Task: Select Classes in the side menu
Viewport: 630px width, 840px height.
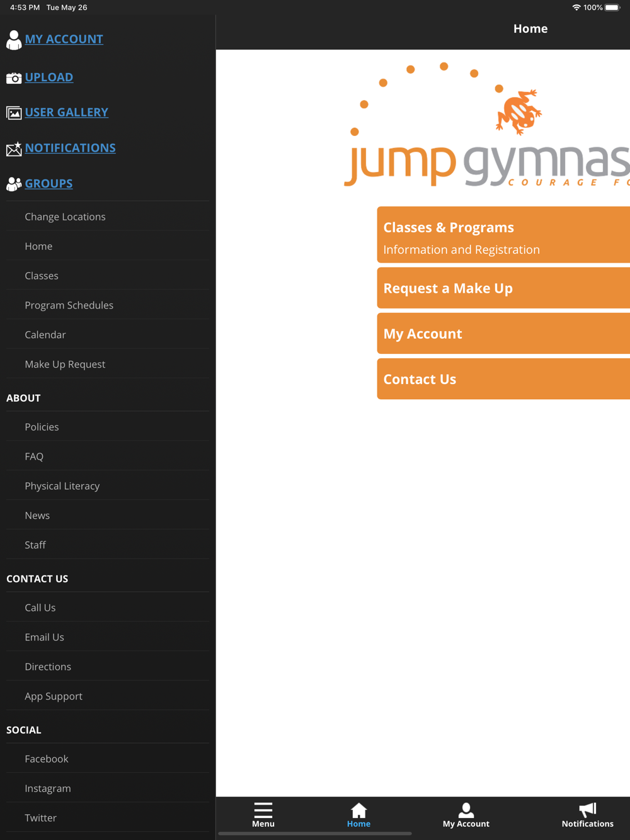Action: pos(108,276)
